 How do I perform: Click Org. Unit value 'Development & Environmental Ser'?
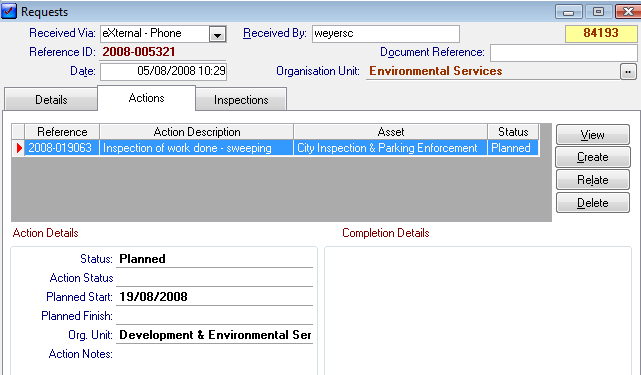click(215, 335)
